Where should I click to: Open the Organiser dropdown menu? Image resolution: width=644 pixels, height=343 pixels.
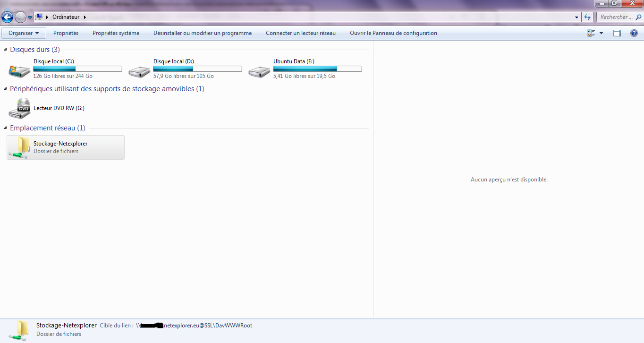[24, 33]
